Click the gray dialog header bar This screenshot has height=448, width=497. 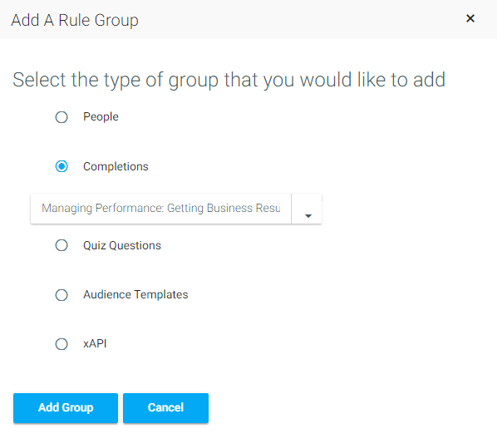pos(248,19)
